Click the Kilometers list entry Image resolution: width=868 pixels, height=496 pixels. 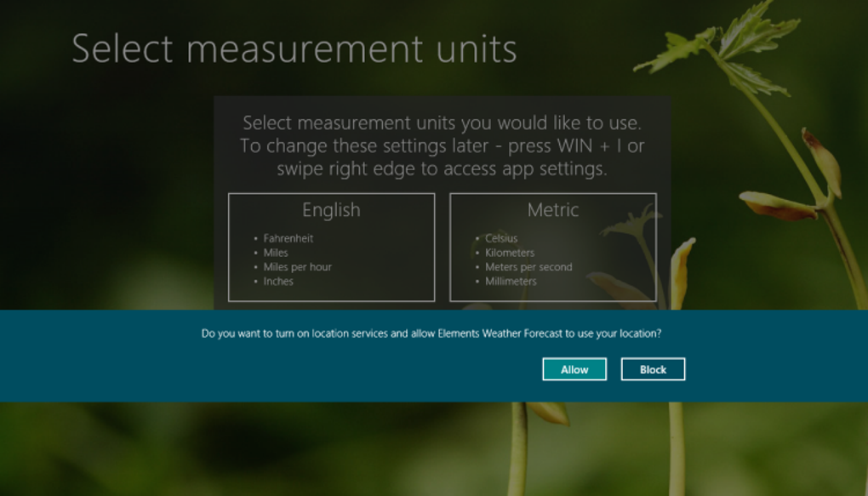pyautogui.click(x=509, y=253)
